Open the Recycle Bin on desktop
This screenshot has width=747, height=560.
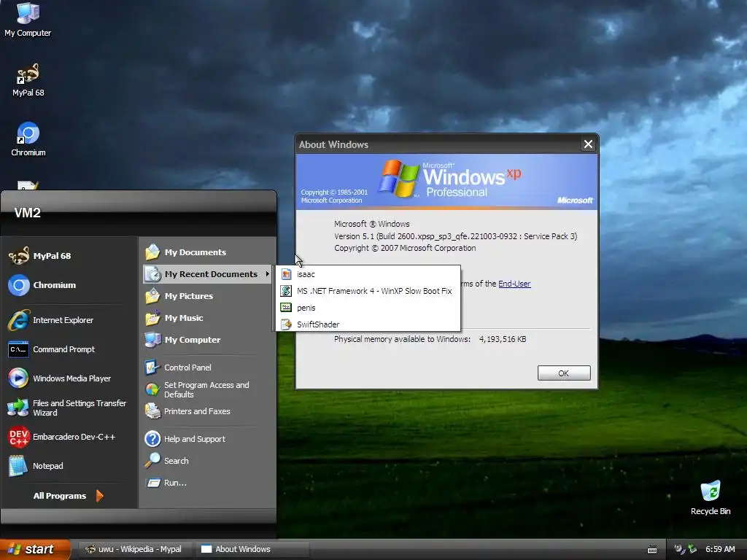[711, 498]
